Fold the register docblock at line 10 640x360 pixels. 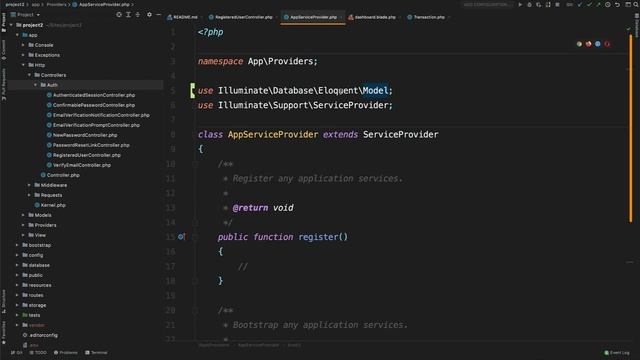[195, 164]
